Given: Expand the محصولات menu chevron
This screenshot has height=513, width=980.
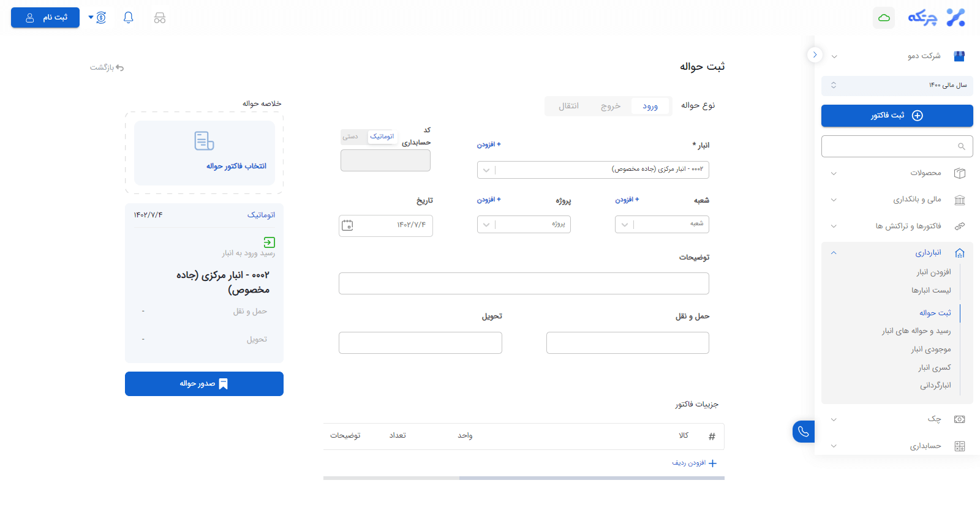Looking at the screenshot, I should [x=834, y=173].
